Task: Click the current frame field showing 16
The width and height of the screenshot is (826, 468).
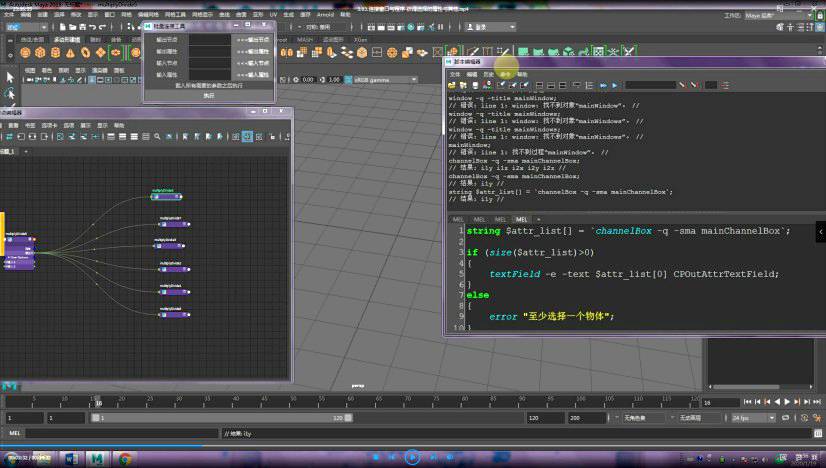Action: [x=721, y=402]
